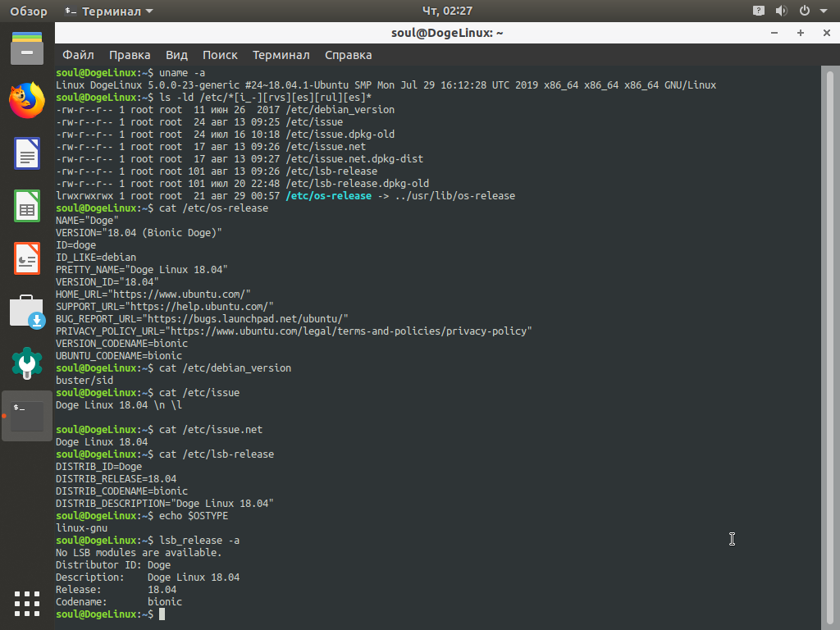Viewport: 840px width, 630px height.
Task: Click the DISTRIB_DESCRIPTION line
Action: click(x=164, y=504)
